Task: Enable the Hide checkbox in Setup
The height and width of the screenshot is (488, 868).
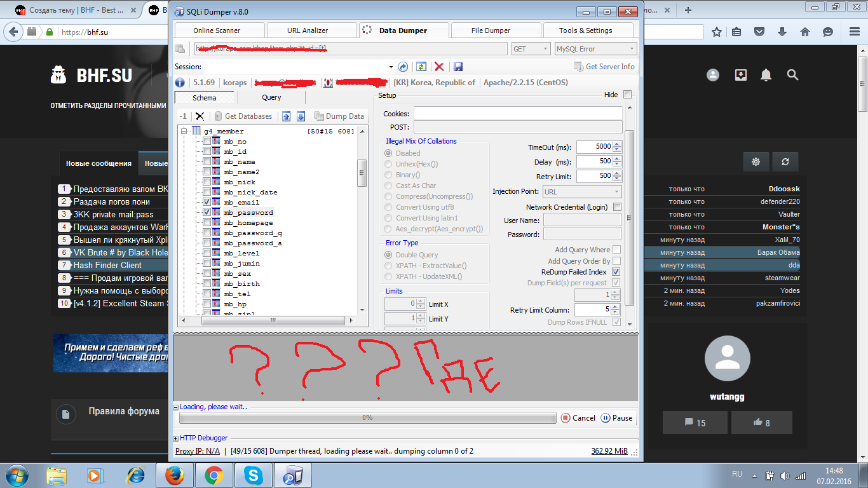Action: pos(628,95)
